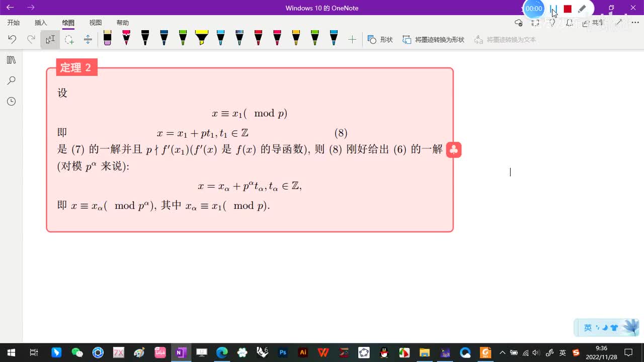Open QQ penguin from the taskbar
This screenshot has height=362, width=644.
[384, 352]
